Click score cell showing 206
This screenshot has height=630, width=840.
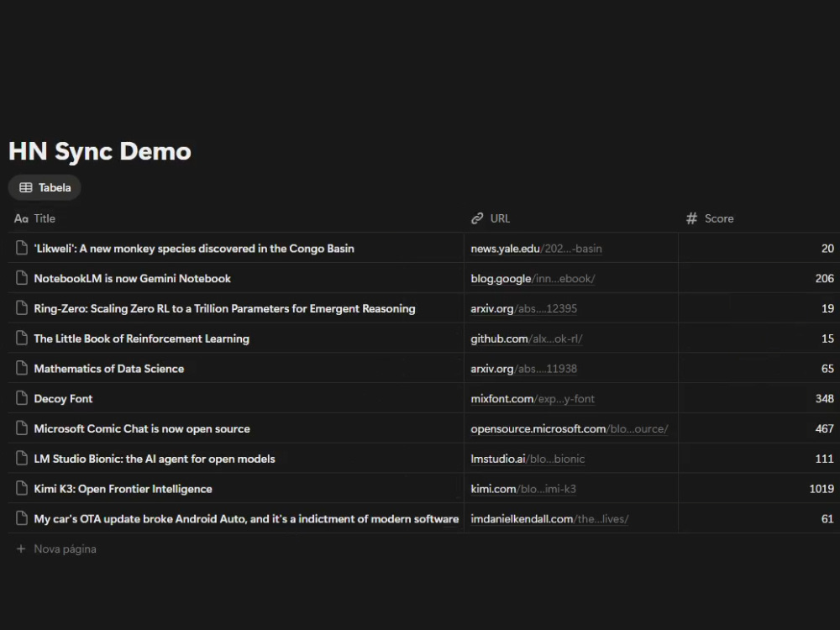(759, 278)
